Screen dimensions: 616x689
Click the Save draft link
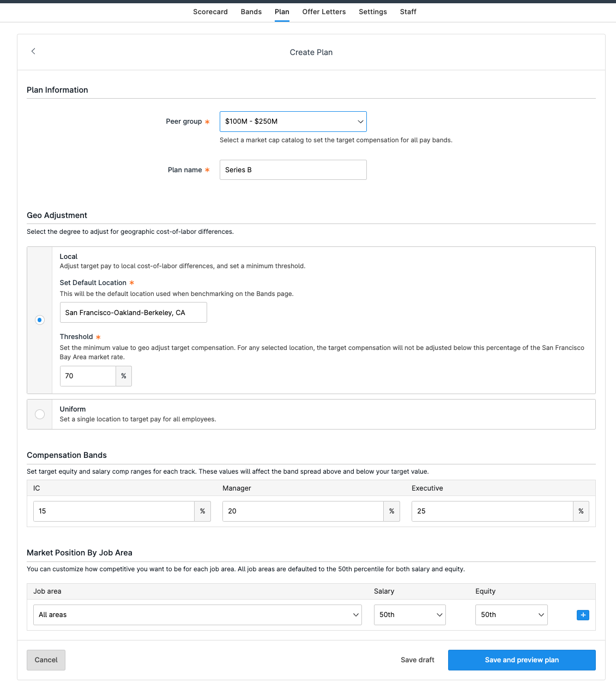tap(417, 660)
